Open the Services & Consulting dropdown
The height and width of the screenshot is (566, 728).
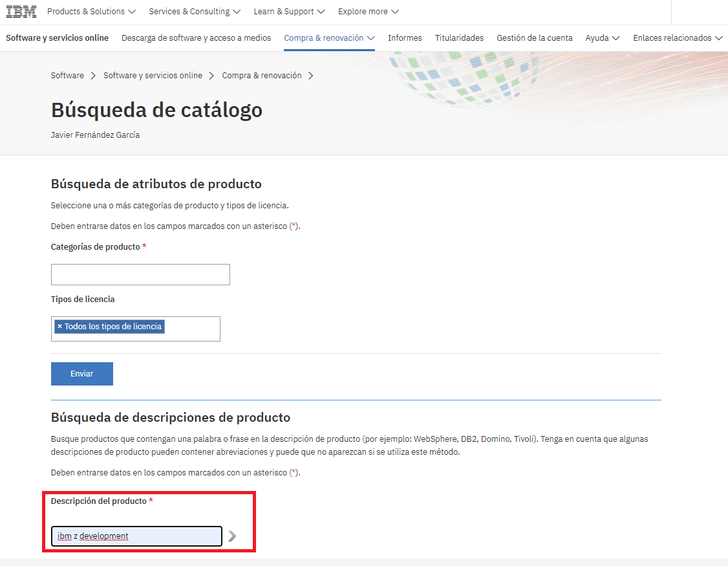194,12
